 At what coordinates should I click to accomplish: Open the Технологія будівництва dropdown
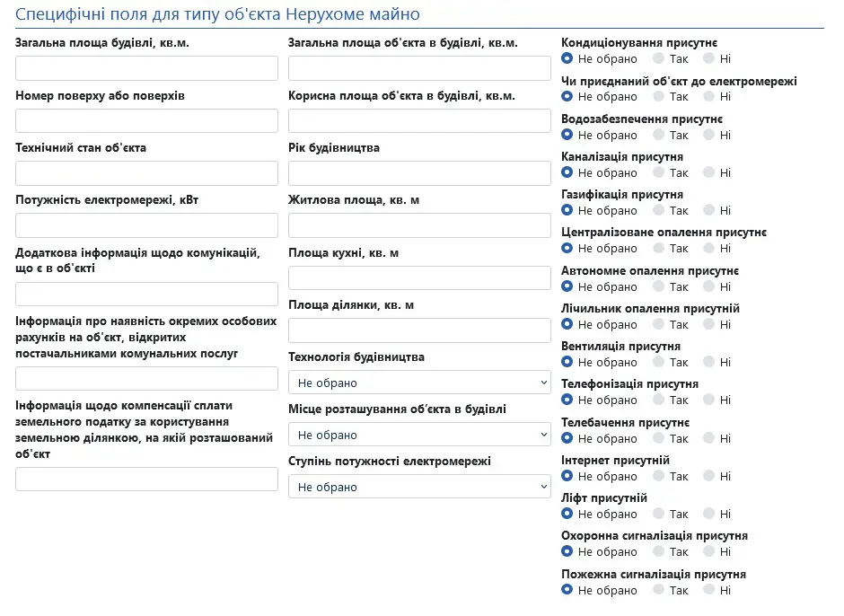[x=419, y=383]
